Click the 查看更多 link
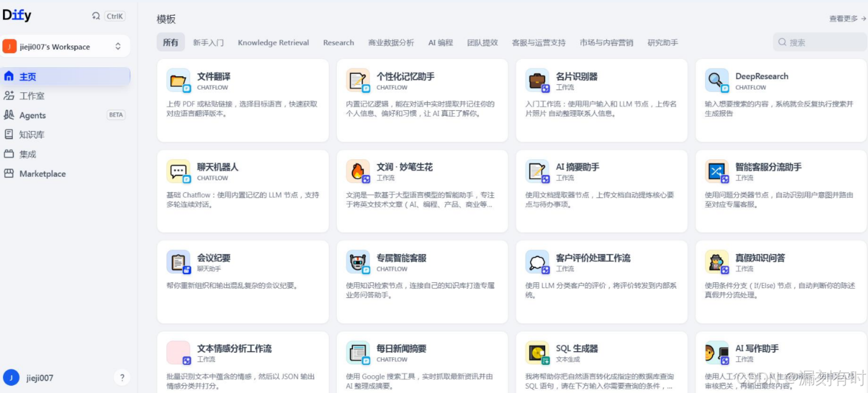The width and height of the screenshot is (868, 393). (848, 18)
